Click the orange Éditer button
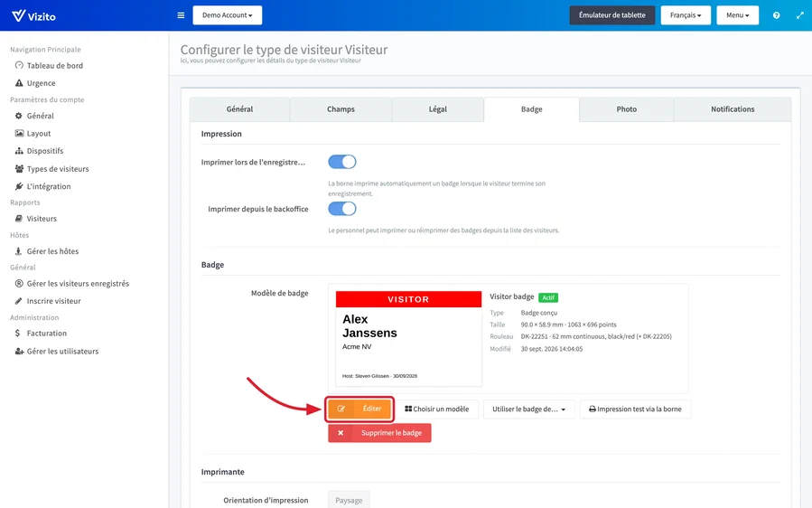Viewport: 812px width, 508px height. [359, 409]
